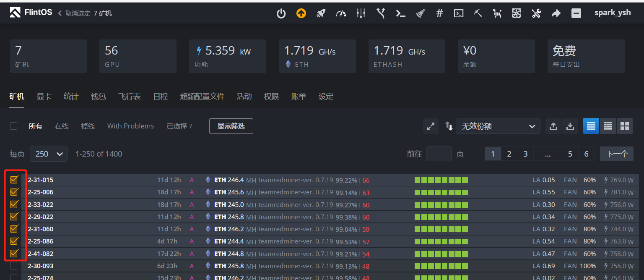Toggle the select-all checkbox on the left
Image resolution: width=644 pixels, height=280 pixels.
coord(13,126)
